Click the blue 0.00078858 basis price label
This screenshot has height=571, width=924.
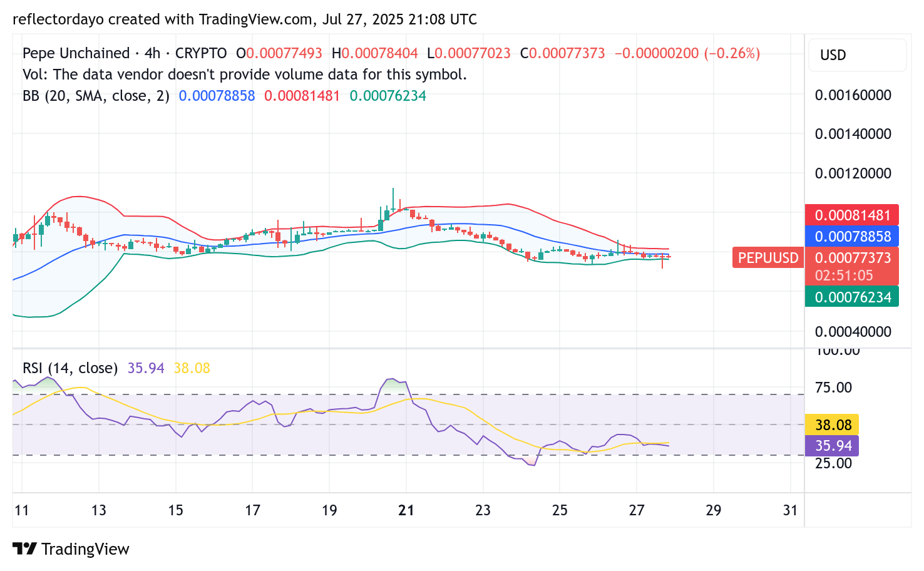pos(852,237)
